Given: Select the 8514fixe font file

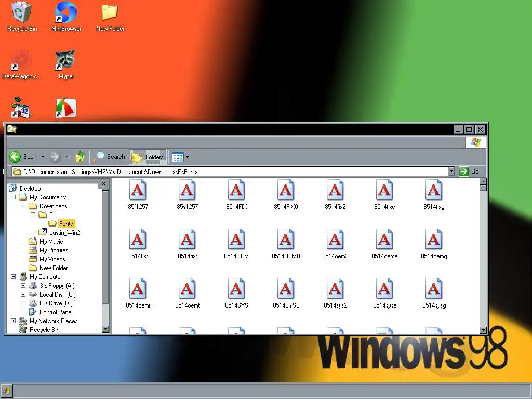Looking at the screenshot, I should pyautogui.click(x=384, y=194).
